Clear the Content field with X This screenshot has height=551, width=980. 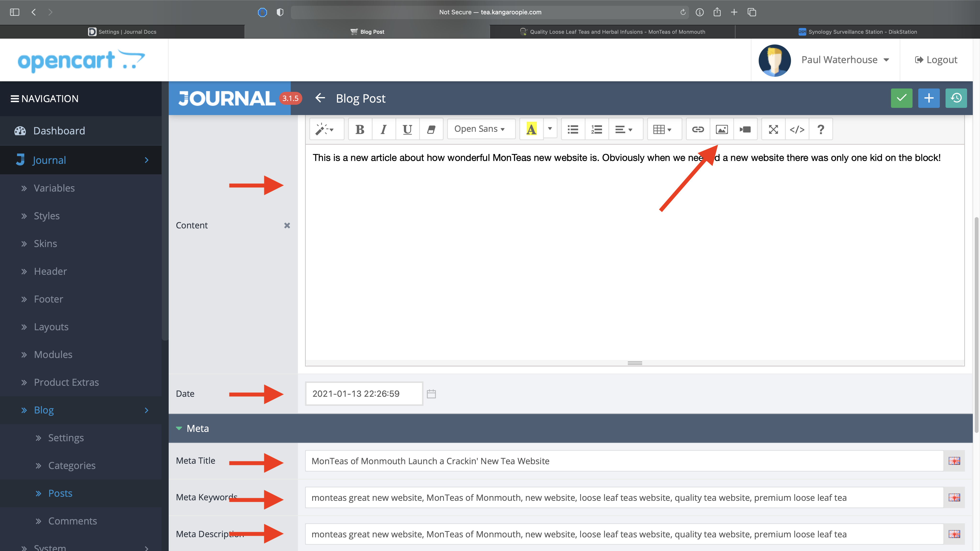coord(287,226)
